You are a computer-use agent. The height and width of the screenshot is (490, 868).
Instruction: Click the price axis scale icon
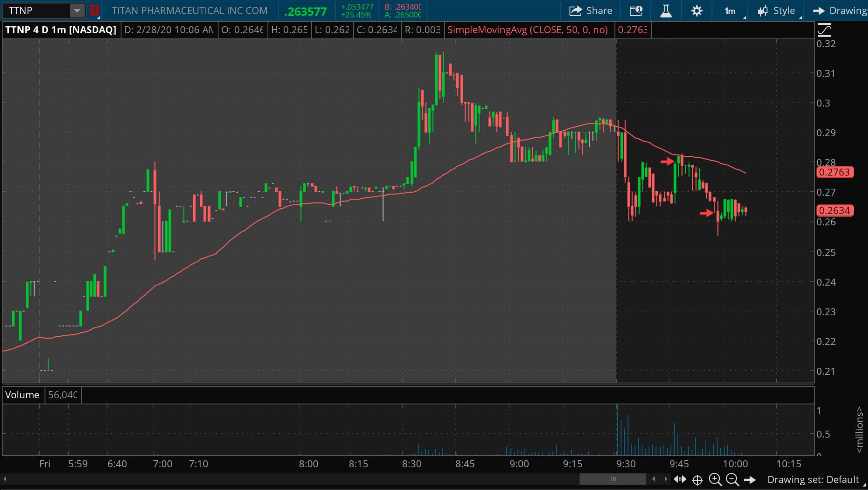pyautogui.click(x=824, y=30)
